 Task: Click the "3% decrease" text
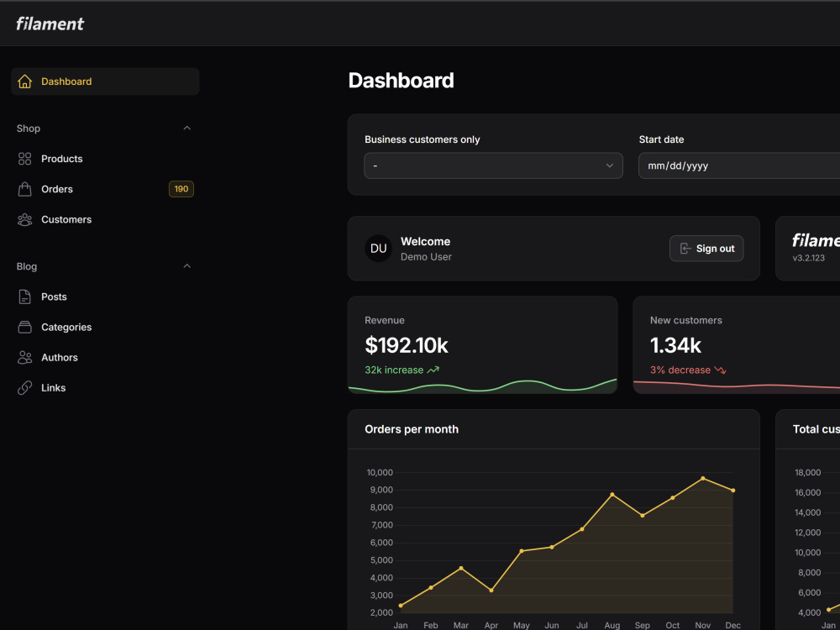pyautogui.click(x=680, y=370)
